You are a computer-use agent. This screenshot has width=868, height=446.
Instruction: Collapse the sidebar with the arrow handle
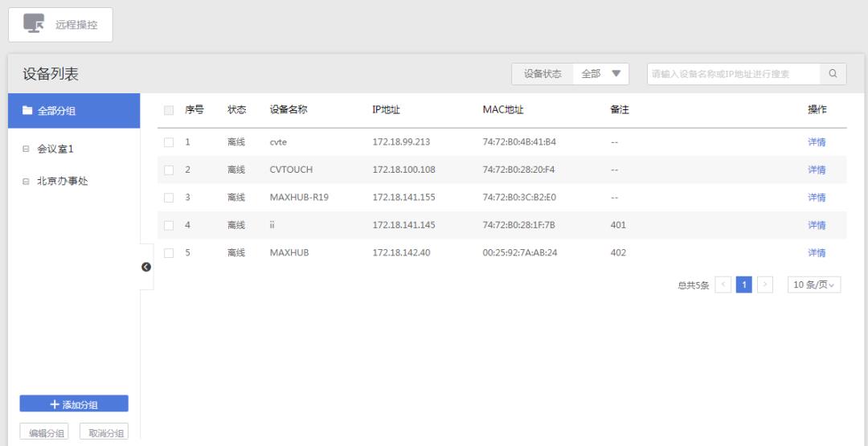[x=146, y=267]
